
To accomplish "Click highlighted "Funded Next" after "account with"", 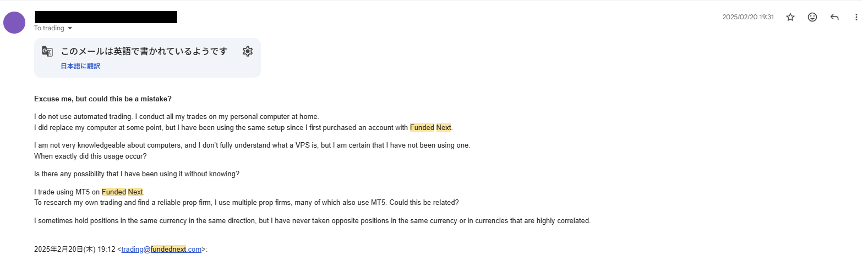I will pos(430,128).
